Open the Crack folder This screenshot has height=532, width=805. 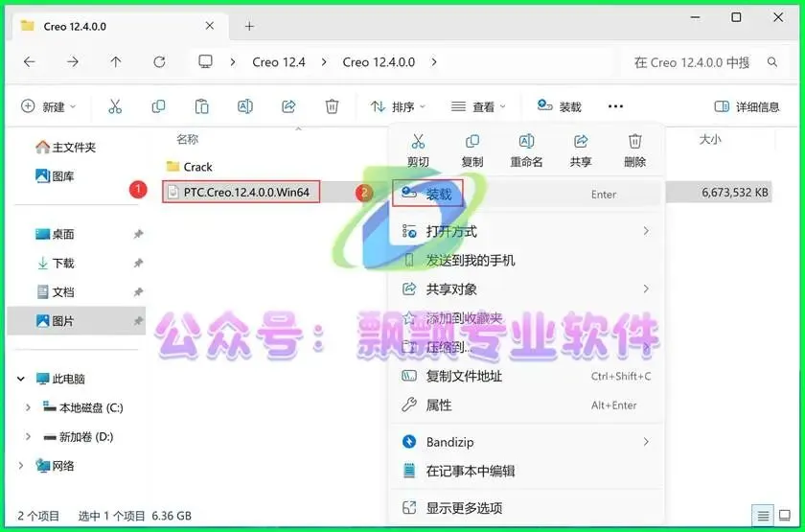click(190, 167)
